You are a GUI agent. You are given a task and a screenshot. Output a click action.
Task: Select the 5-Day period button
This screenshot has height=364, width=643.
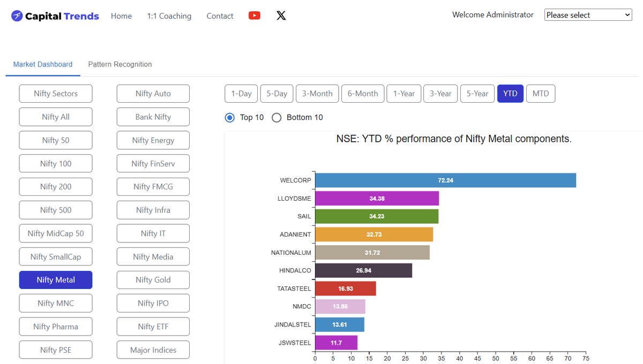click(x=277, y=94)
